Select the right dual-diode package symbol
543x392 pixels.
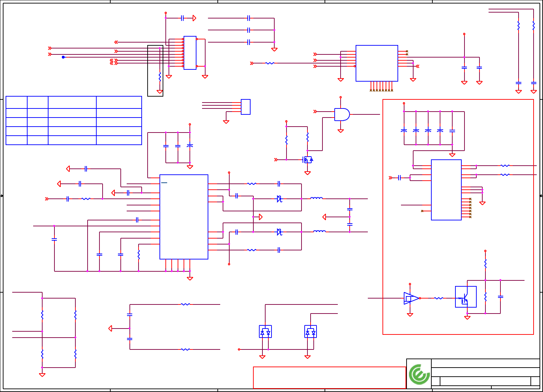pyautogui.click(x=311, y=332)
